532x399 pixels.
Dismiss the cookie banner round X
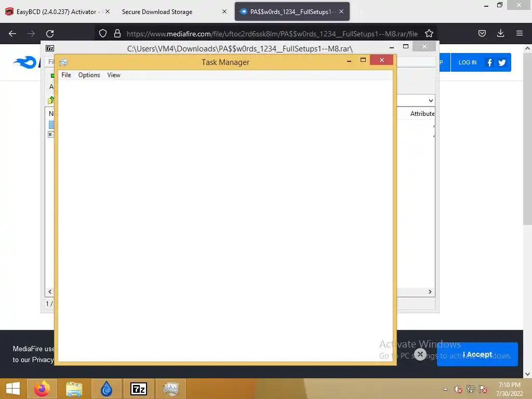point(420,354)
